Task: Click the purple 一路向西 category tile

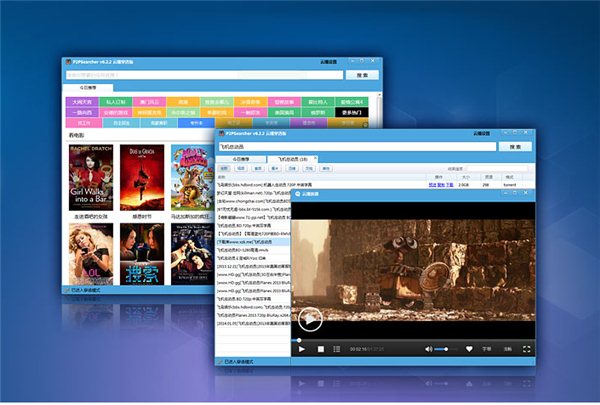Action: tap(82, 113)
